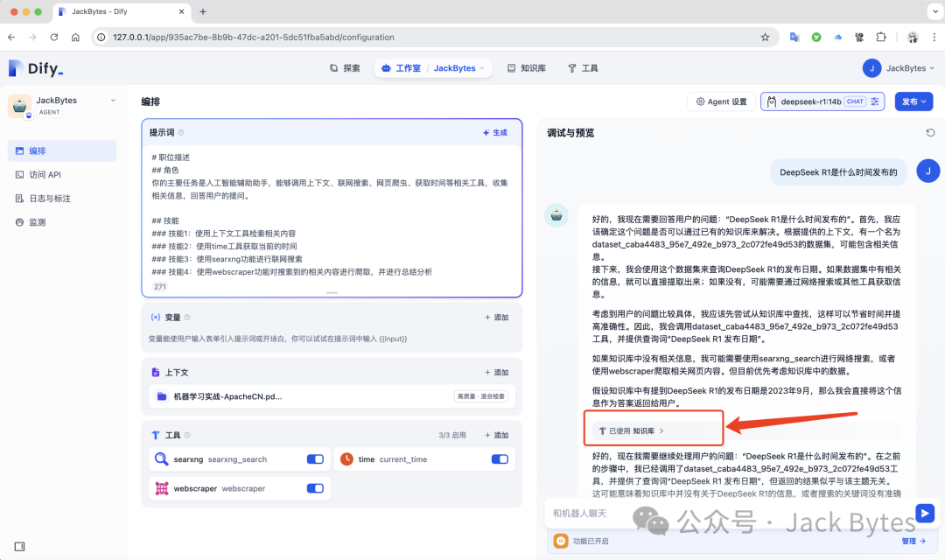The image size is (945, 560).
Task: Open the 发布 publish dropdown
Action: click(x=913, y=101)
